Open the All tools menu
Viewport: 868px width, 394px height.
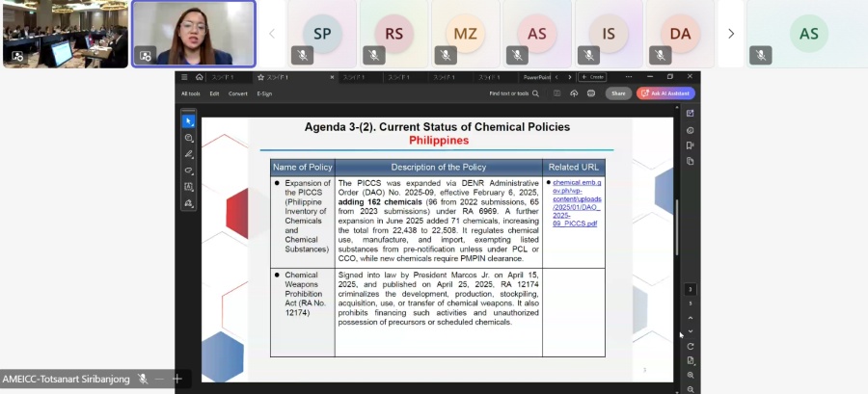(x=191, y=93)
